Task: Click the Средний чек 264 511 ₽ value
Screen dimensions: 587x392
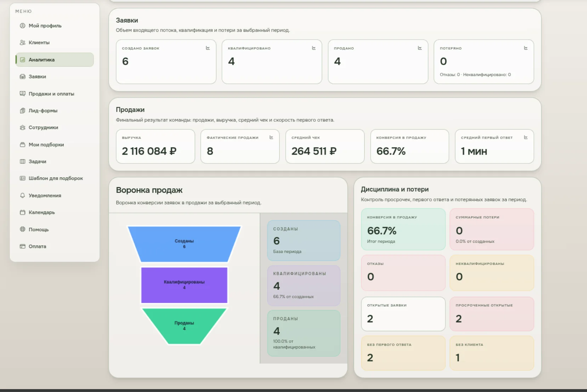Action: pyautogui.click(x=314, y=151)
